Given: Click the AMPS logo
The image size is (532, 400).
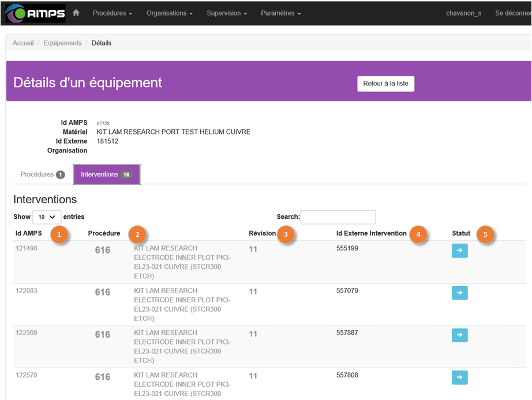Looking at the screenshot, I should tap(35, 13).
